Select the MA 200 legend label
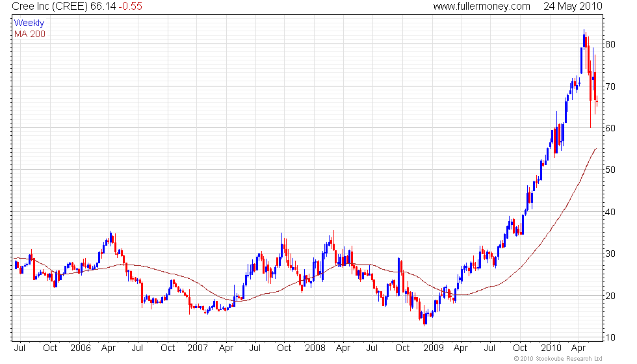The height and width of the screenshot is (364, 637). tap(30, 34)
